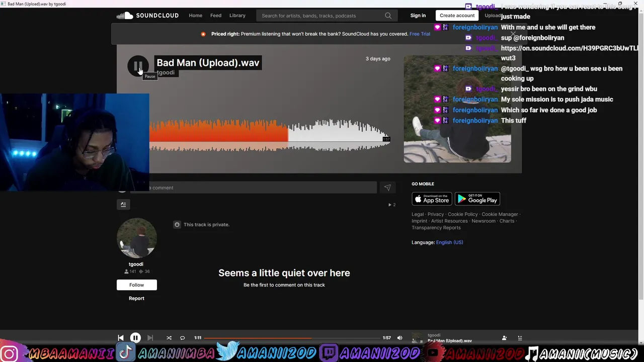Toggle repeat in the bottom player bar
The image size is (644, 362).
[183, 338]
